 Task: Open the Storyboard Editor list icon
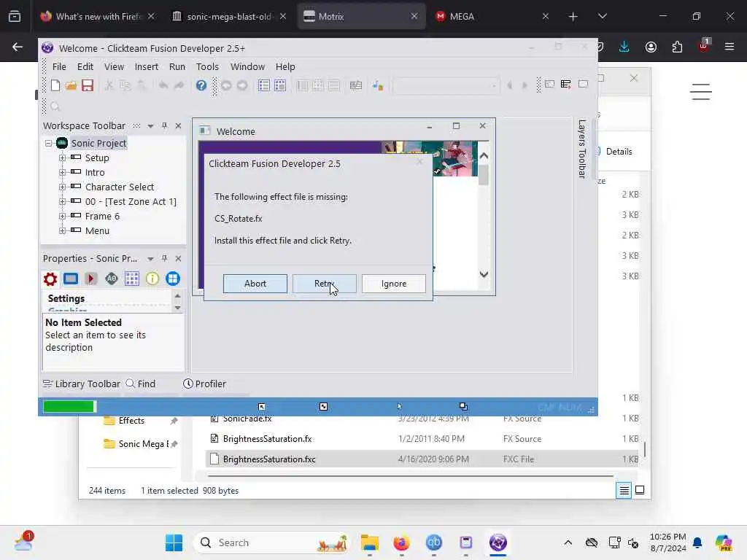click(263, 85)
